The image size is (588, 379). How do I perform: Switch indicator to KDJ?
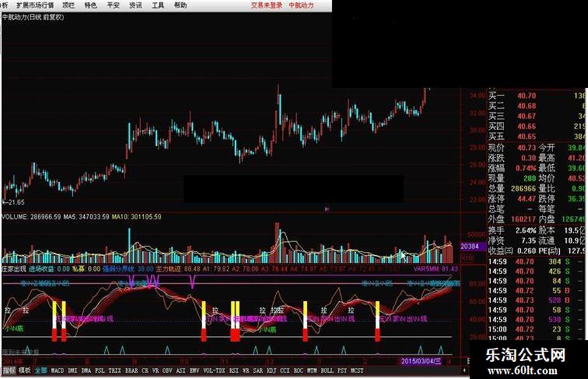[x=271, y=370]
